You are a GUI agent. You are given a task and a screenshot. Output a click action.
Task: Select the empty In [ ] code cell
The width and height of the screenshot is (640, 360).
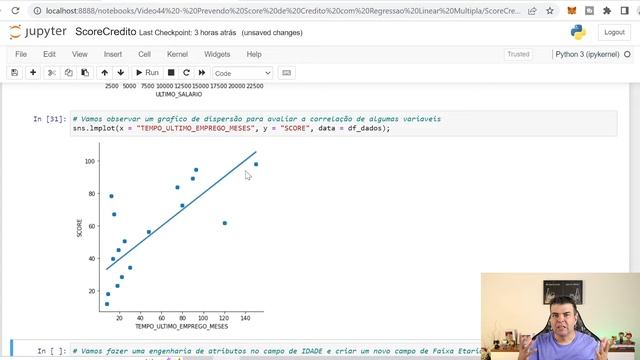275,351
